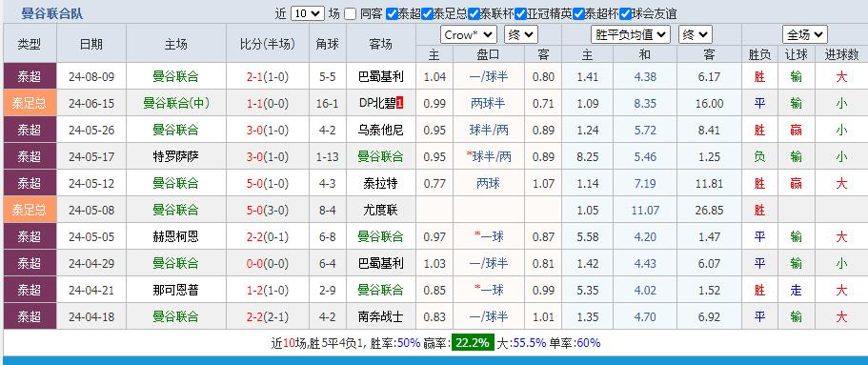Image resolution: width=868 pixels, height=365 pixels.
Task: Open the 0-0(0-0) score on 24-04-29
Action: click(268, 263)
